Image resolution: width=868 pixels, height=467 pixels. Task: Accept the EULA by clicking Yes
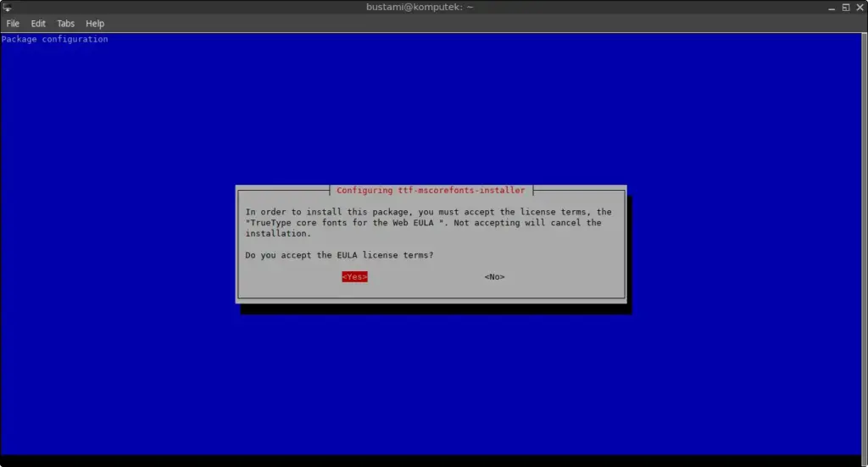click(x=354, y=276)
